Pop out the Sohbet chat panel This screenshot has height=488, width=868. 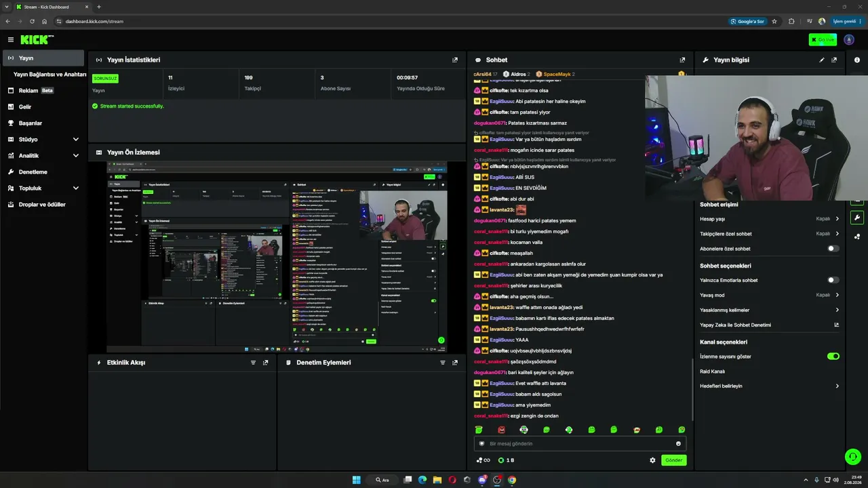(x=682, y=60)
